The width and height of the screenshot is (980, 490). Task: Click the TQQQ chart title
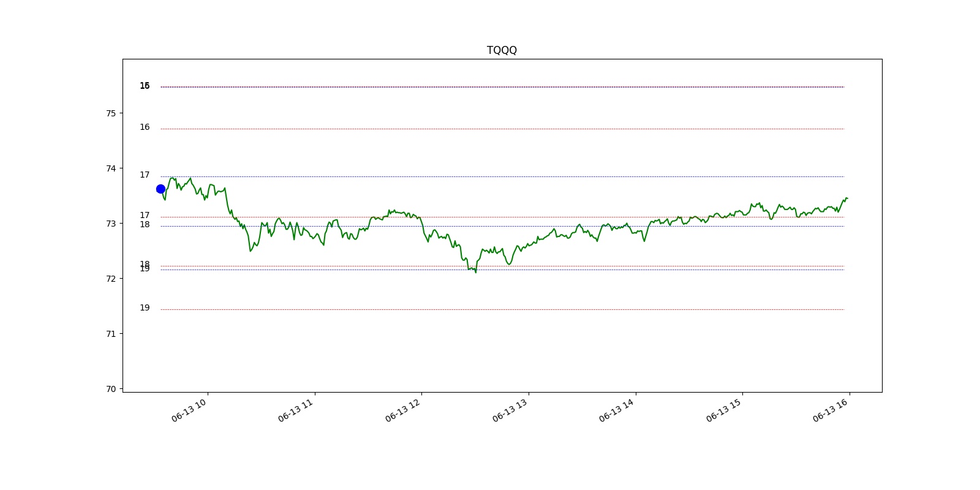(x=502, y=50)
